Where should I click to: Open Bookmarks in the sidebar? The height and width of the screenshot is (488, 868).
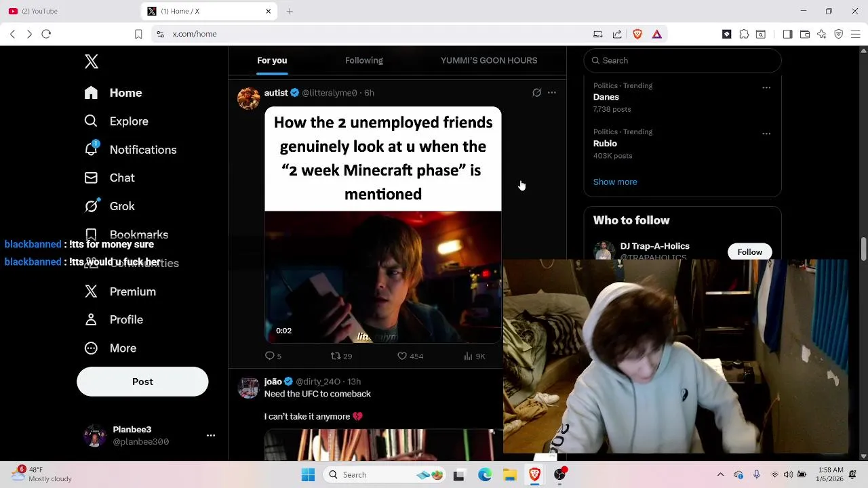[x=126, y=235]
